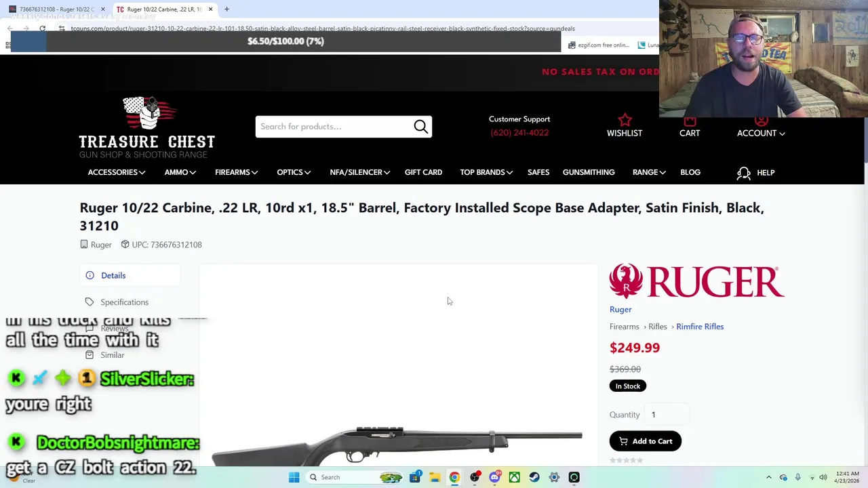Click the Help headset icon
The height and width of the screenshot is (488, 868).
click(x=744, y=173)
